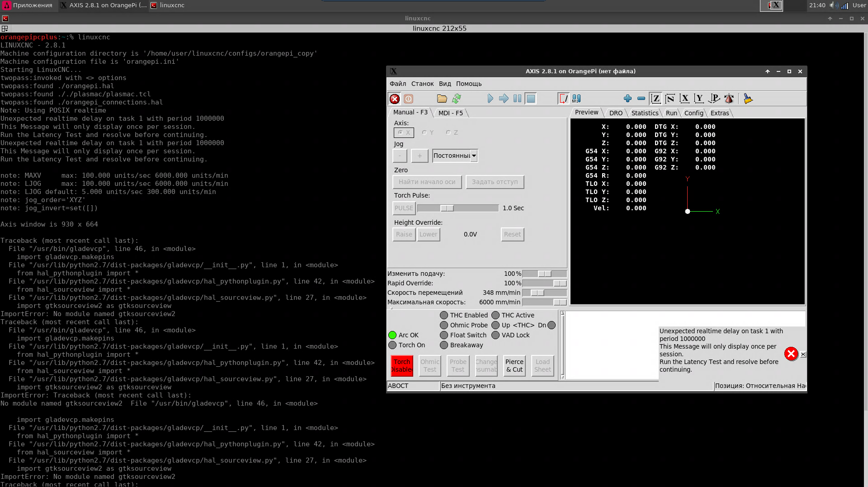Switch to the MDI - F5 tab

[x=450, y=113]
